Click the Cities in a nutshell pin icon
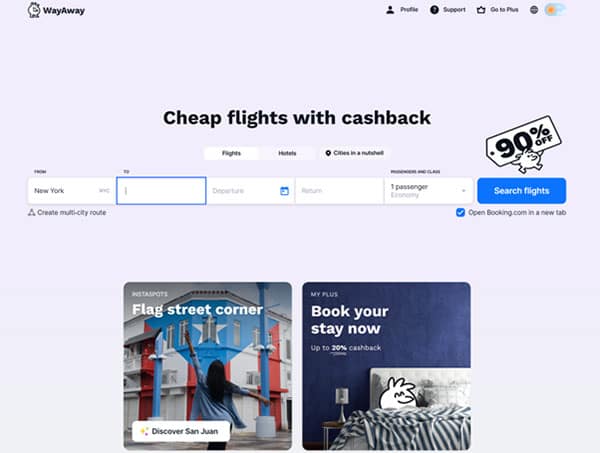 (x=328, y=153)
